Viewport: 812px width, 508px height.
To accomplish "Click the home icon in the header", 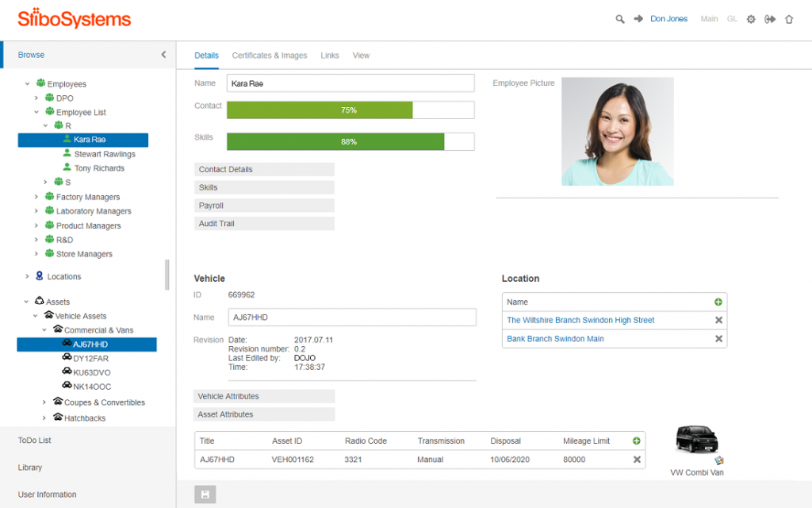I will [789, 19].
